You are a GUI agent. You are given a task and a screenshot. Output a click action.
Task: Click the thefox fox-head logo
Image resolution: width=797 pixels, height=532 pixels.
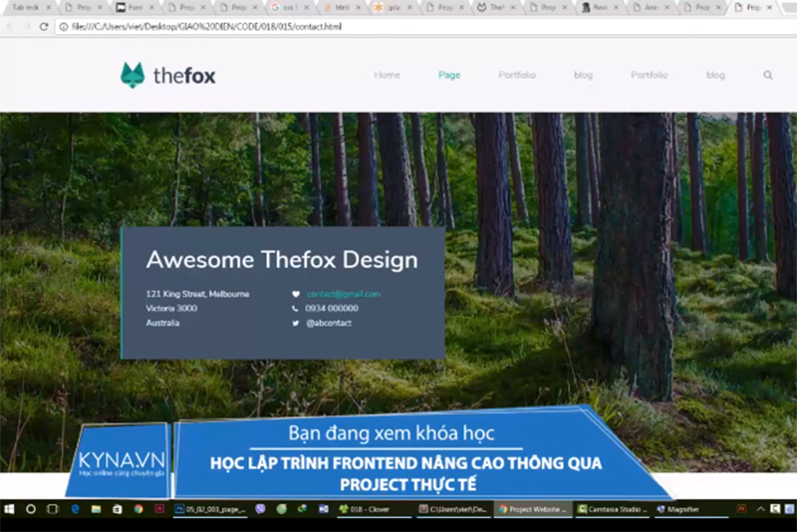click(133, 75)
